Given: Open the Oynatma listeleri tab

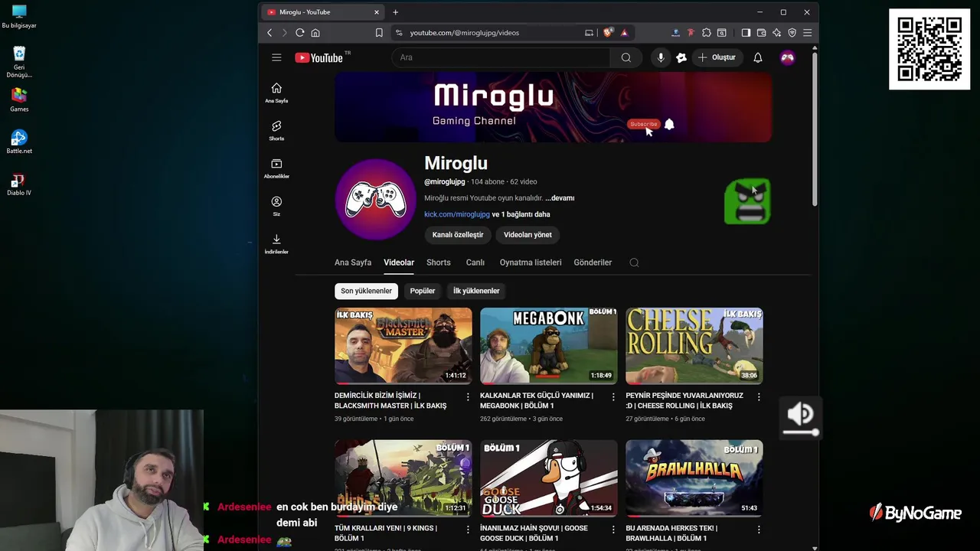Looking at the screenshot, I should 531,262.
